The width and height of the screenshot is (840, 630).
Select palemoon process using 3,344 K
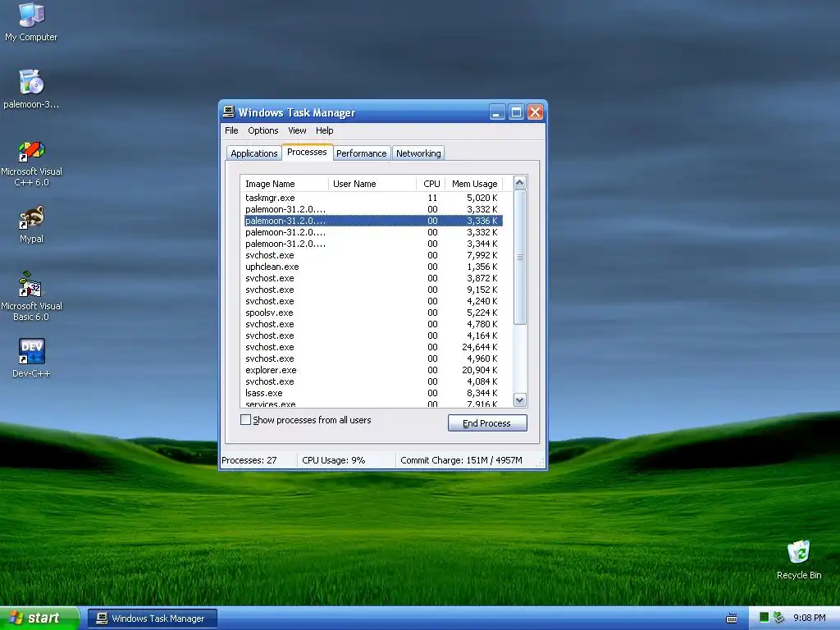(x=373, y=244)
